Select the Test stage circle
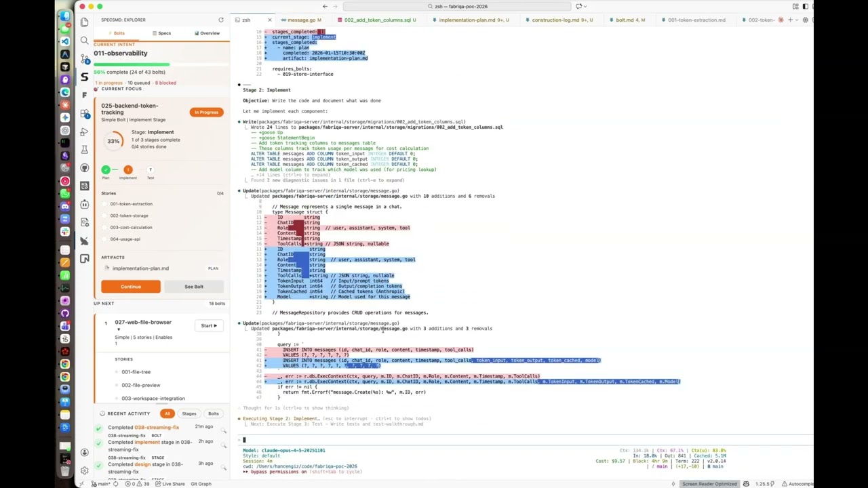Screen dimensions: 868x488 pos(151,170)
